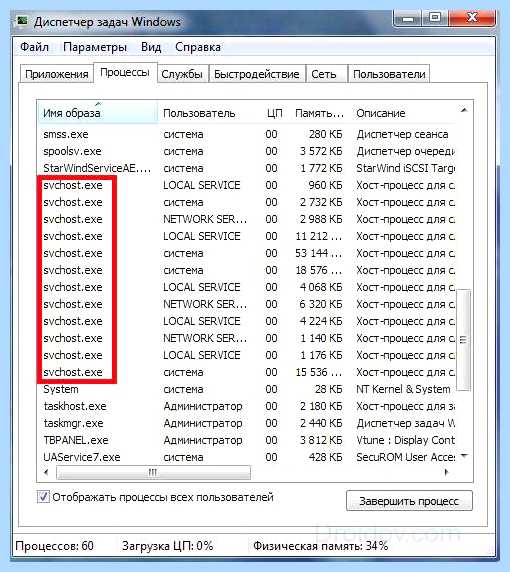Sort by the Описание column header
510x572 pixels.
click(403, 113)
